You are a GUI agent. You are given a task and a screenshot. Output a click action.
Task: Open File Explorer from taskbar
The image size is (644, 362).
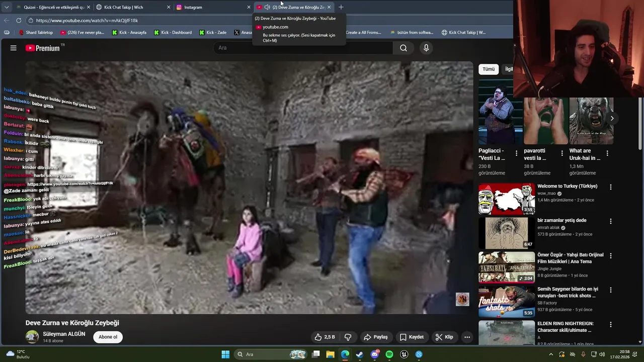(331, 354)
